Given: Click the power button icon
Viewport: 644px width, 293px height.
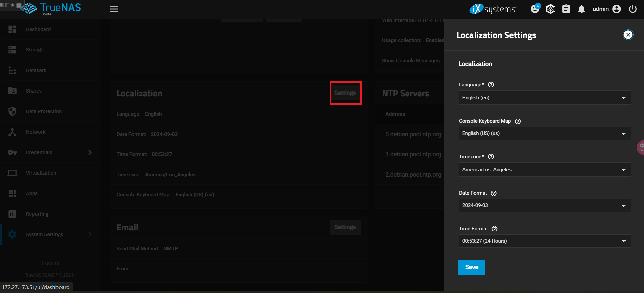Looking at the screenshot, I should 633,9.
